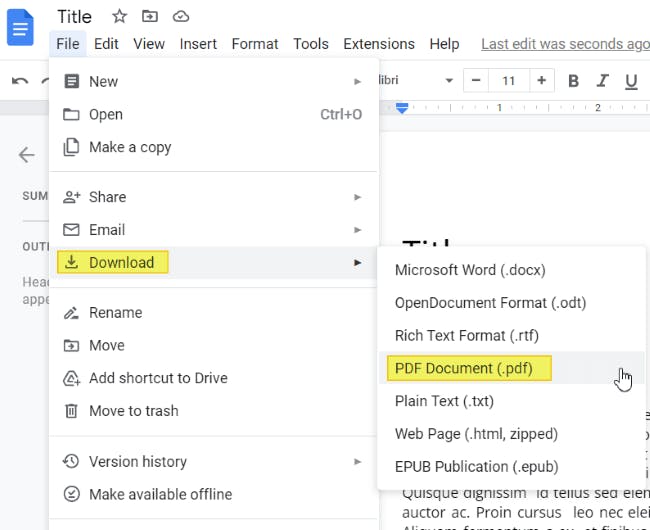Screen dimensions: 650x530
Task: Open the Help menu
Action: coord(444,44)
